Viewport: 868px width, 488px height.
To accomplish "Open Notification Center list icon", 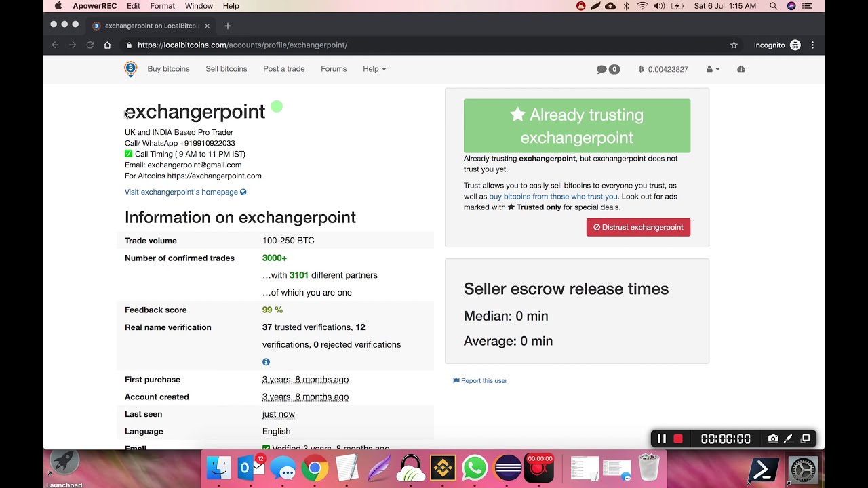I will pos(808,6).
